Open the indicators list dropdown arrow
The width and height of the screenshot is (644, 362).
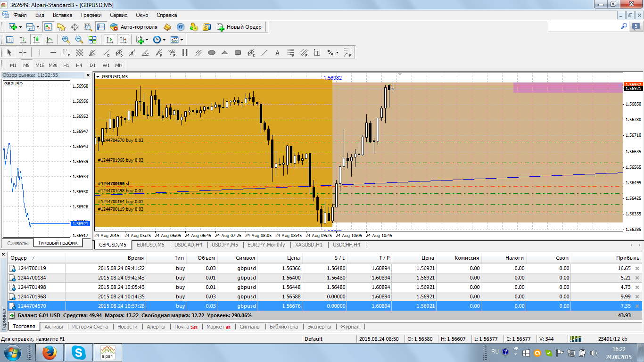tap(147, 40)
